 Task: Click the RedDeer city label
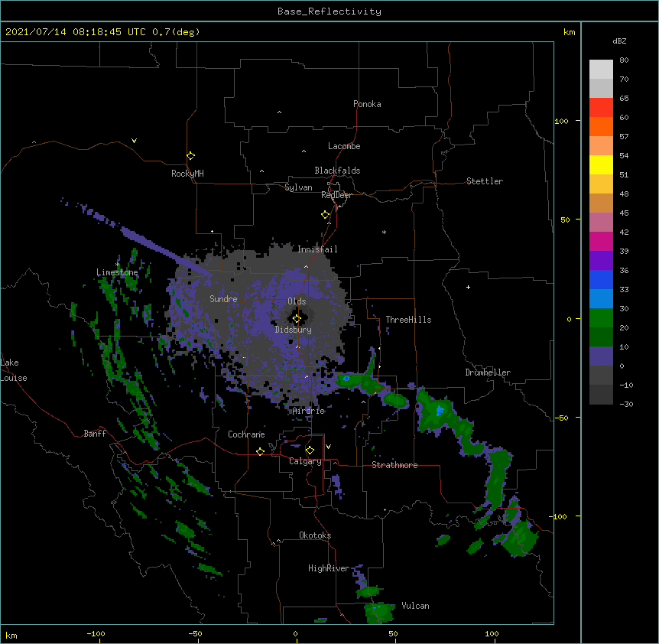point(336,195)
